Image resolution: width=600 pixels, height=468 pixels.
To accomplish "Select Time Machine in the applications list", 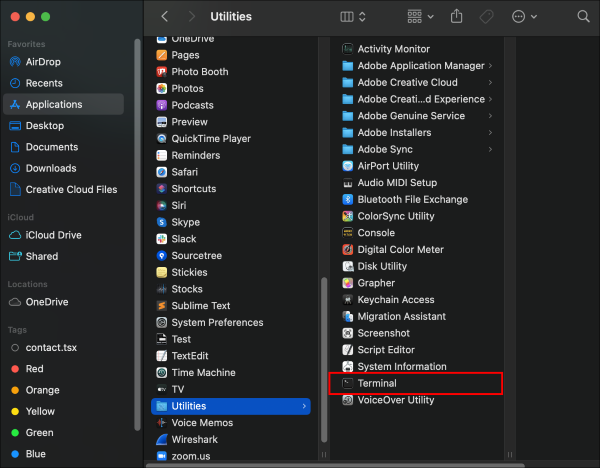I will (231, 372).
